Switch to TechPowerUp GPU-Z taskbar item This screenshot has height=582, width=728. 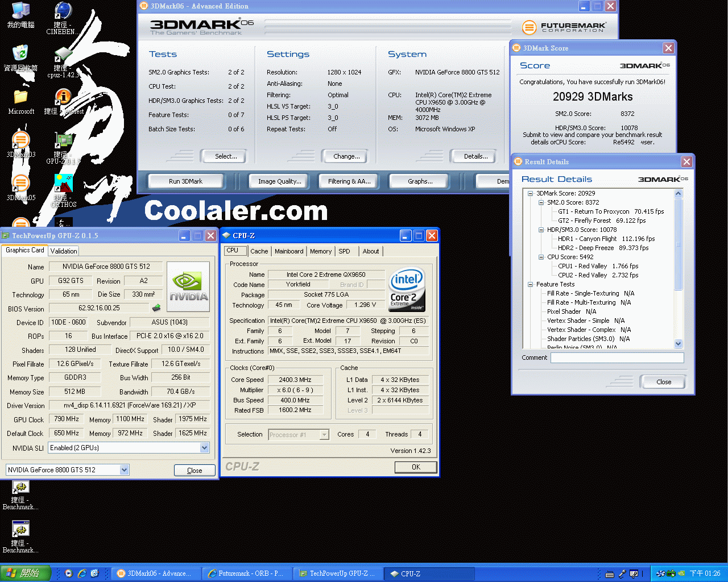point(338,573)
